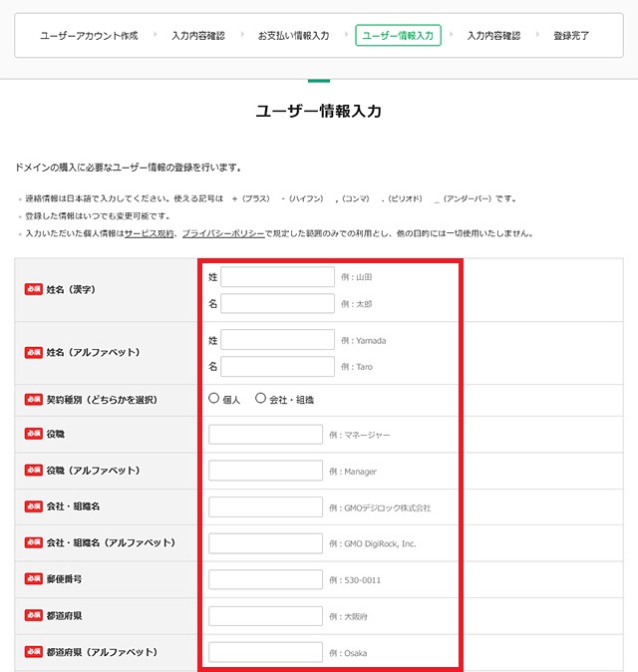Click the 姓 field for 姓名（漢字）

click(278, 277)
